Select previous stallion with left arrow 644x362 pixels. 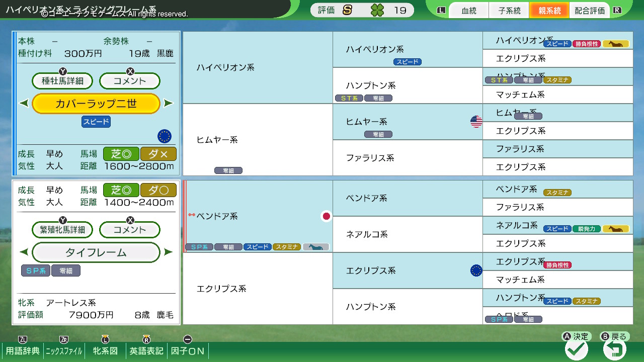coord(24,104)
